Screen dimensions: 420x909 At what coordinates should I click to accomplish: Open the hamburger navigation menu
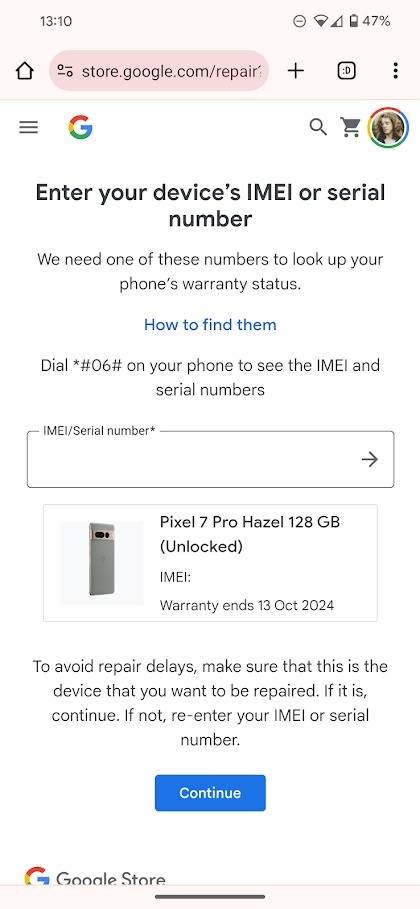pos(28,127)
